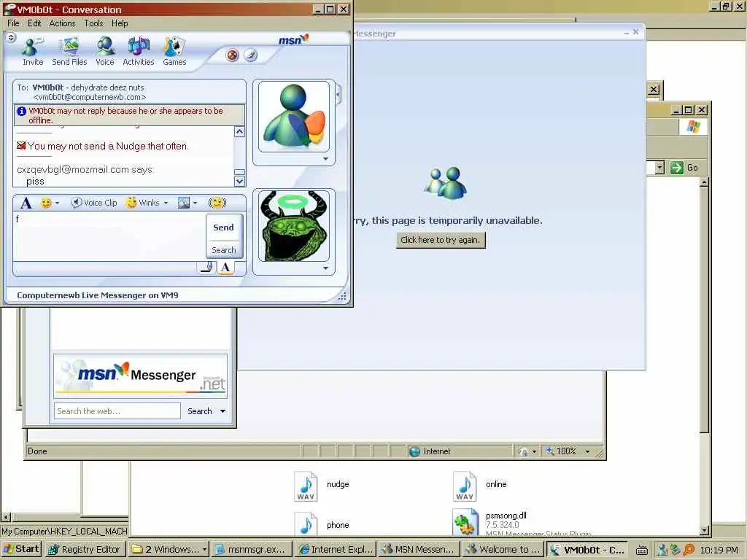Viewport: 747px width, 560px height.
Task: Click the Winks icon
Action: 143,203
